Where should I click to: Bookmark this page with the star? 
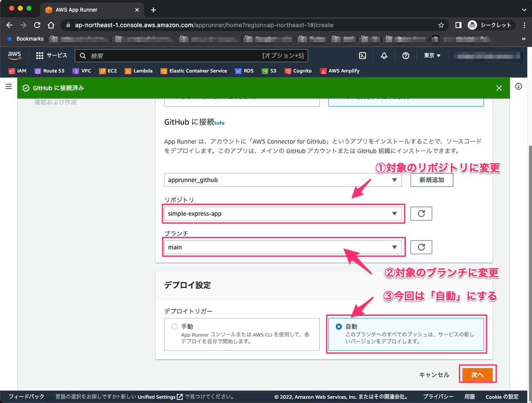pyautogui.click(x=441, y=25)
